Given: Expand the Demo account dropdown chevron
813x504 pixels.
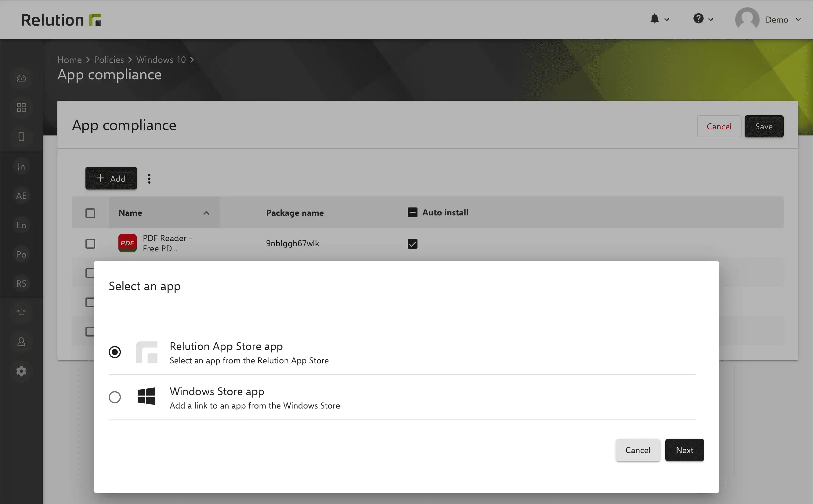Looking at the screenshot, I should point(798,20).
